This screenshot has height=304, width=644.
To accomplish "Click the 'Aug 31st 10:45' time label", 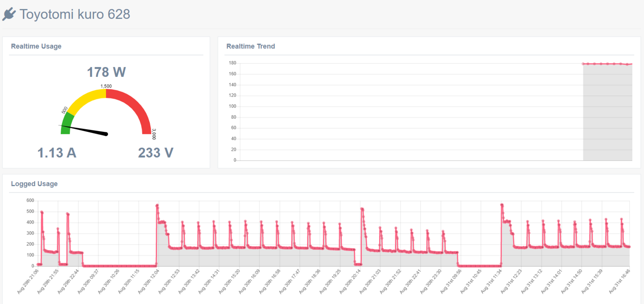I will pyautogui.click(x=471, y=281).
